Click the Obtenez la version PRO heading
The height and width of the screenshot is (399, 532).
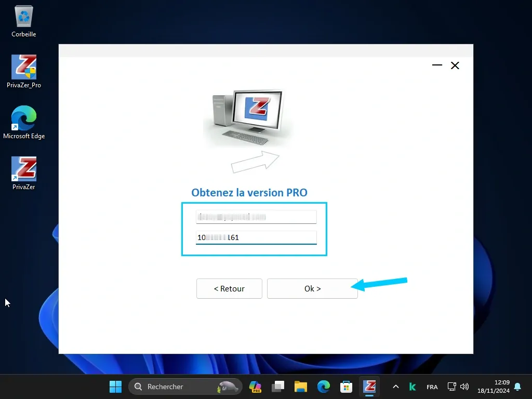[249, 192]
